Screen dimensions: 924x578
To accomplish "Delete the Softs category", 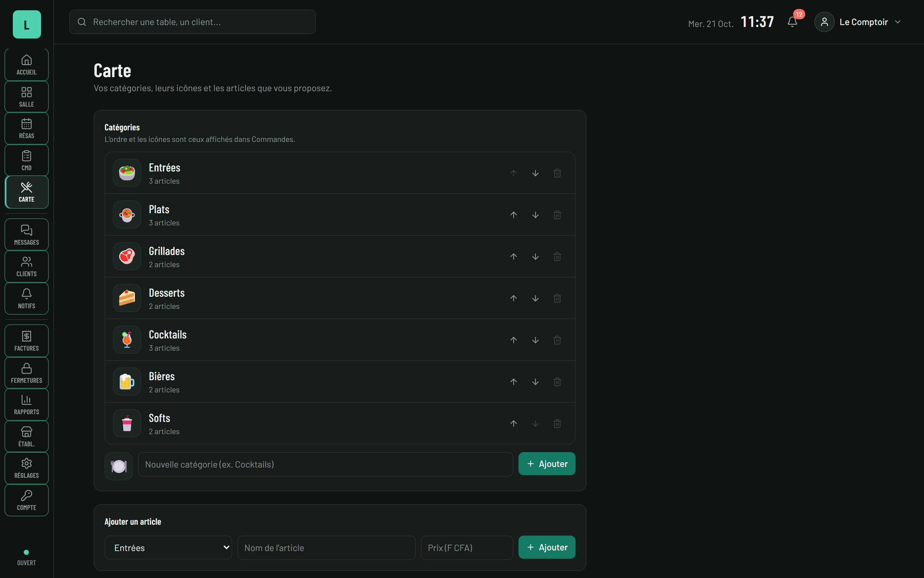I will tap(557, 423).
